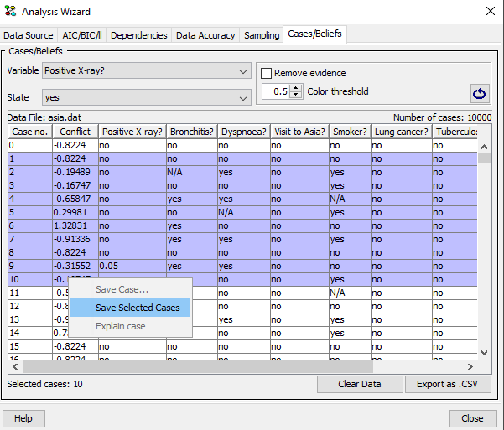
Task: Click the Clear Data button
Action: [360, 384]
